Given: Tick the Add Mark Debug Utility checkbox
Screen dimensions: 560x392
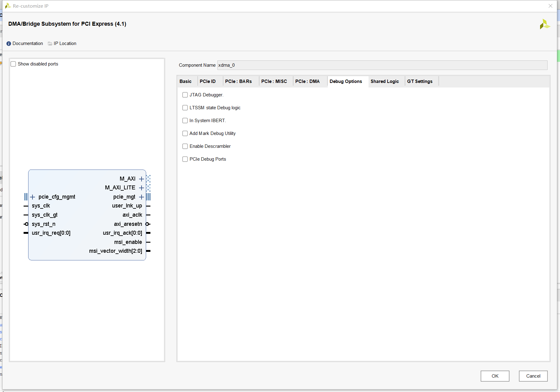Looking at the screenshot, I should (x=185, y=133).
